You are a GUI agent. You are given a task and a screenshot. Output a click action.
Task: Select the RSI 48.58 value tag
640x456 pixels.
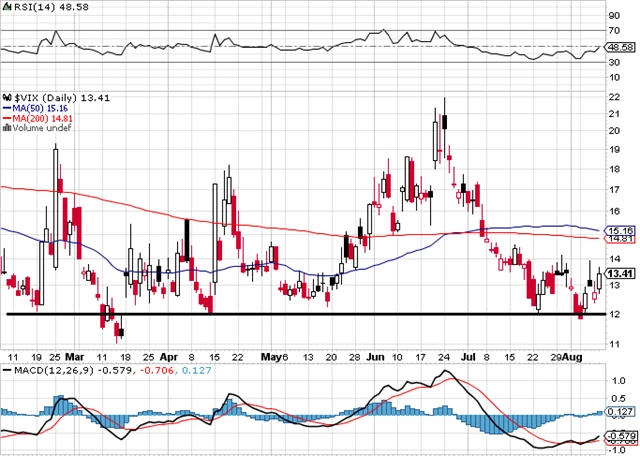point(621,47)
